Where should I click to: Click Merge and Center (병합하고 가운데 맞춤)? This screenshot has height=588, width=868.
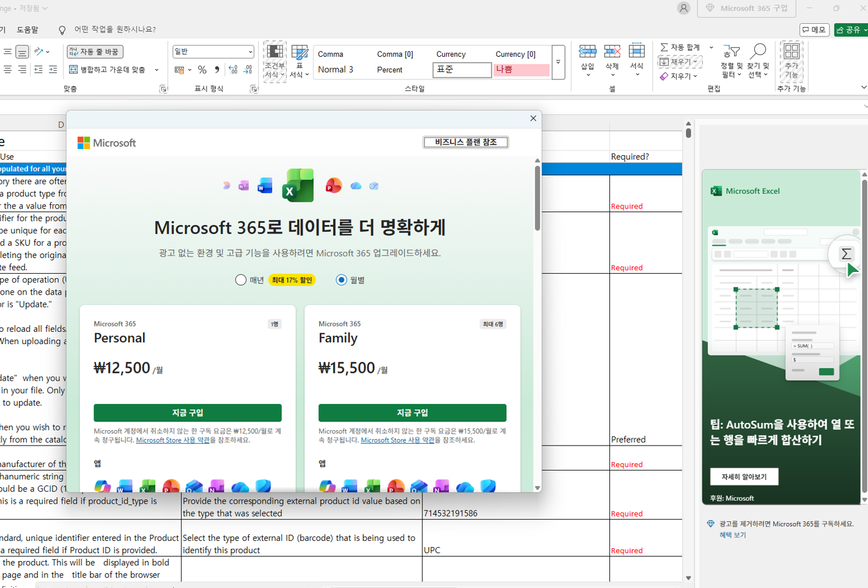(108, 70)
